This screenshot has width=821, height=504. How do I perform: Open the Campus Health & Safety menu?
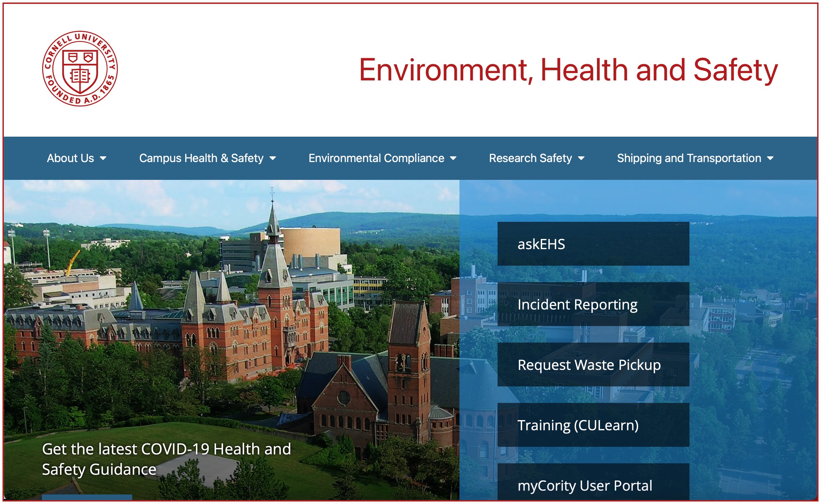click(x=201, y=158)
